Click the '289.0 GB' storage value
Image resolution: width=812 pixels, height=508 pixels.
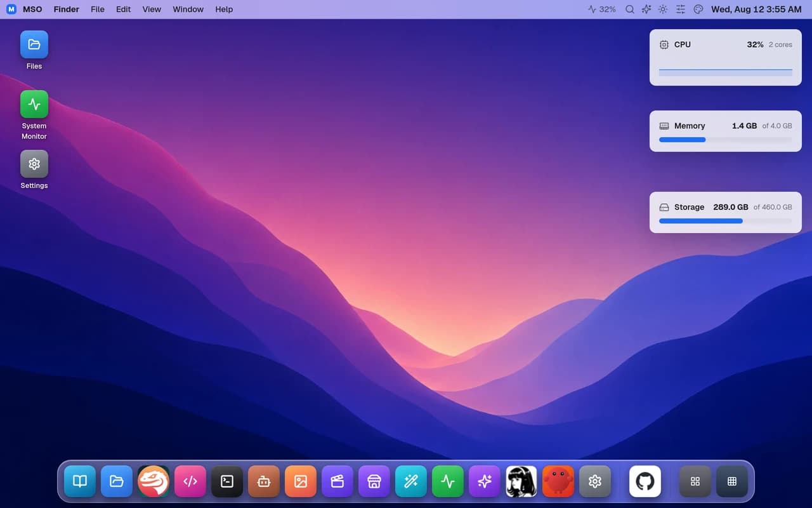point(731,207)
